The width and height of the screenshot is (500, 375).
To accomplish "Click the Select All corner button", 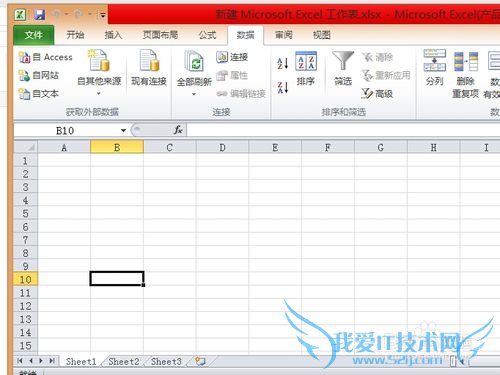I will [x=26, y=147].
